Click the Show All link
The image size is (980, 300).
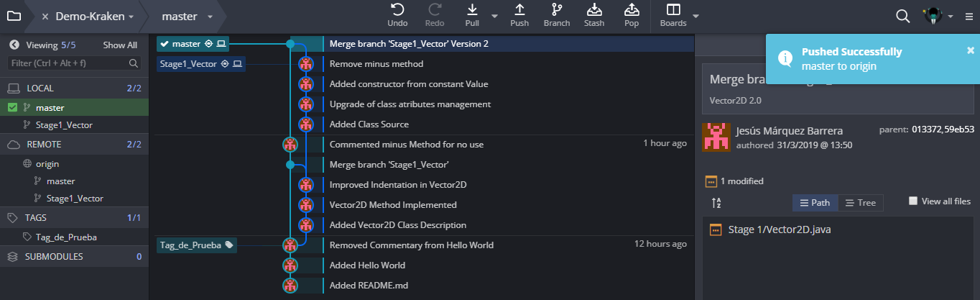pyautogui.click(x=120, y=45)
